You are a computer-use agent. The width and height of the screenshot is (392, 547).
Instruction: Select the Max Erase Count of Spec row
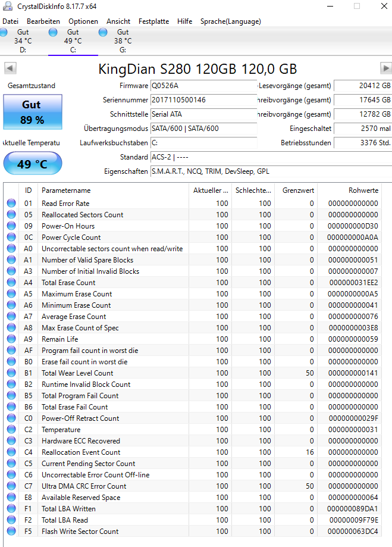point(193,327)
